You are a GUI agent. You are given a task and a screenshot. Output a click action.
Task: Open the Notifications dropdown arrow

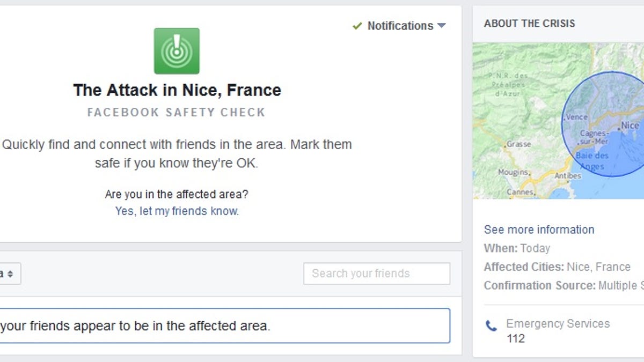coord(441,25)
